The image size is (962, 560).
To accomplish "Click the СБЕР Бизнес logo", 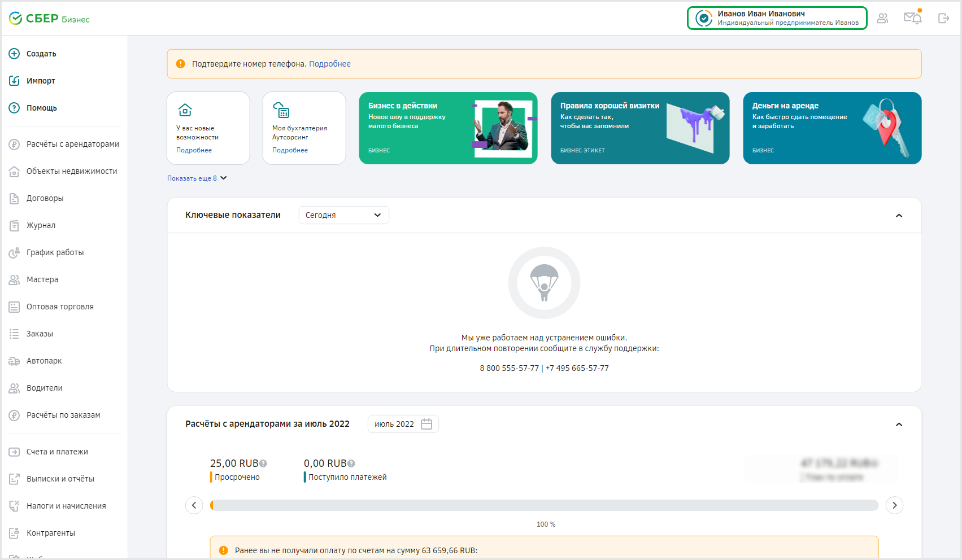I will 50,19.
